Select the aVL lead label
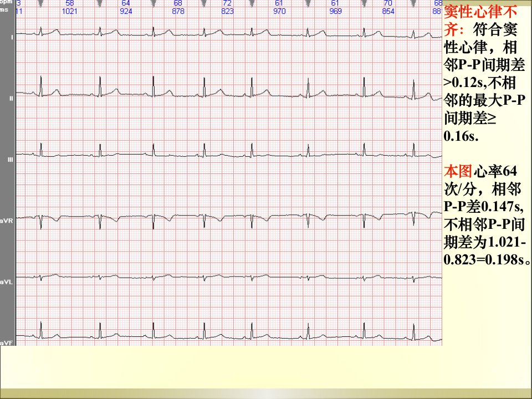This screenshot has height=399, width=532. 7,282
